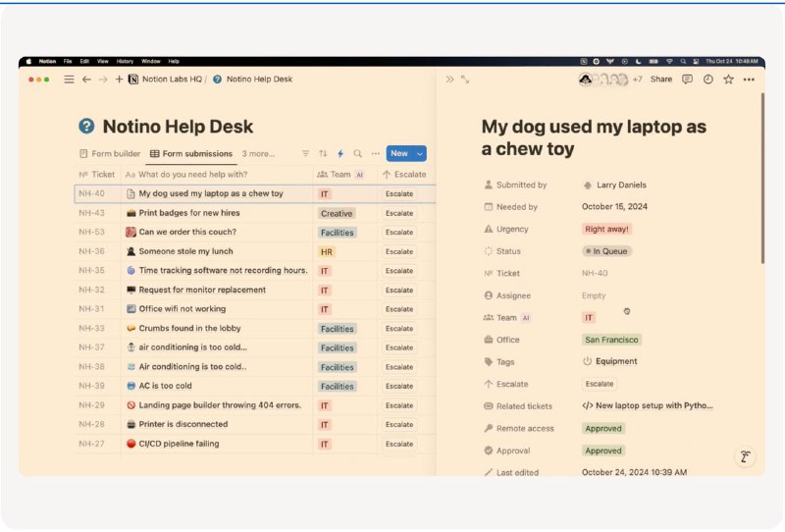This screenshot has height=532, width=785.
Task: Open ticket as full page icon
Action: (x=465, y=80)
